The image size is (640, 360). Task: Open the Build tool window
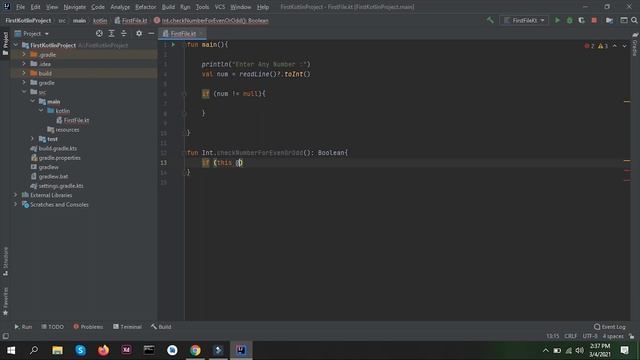tap(161, 327)
